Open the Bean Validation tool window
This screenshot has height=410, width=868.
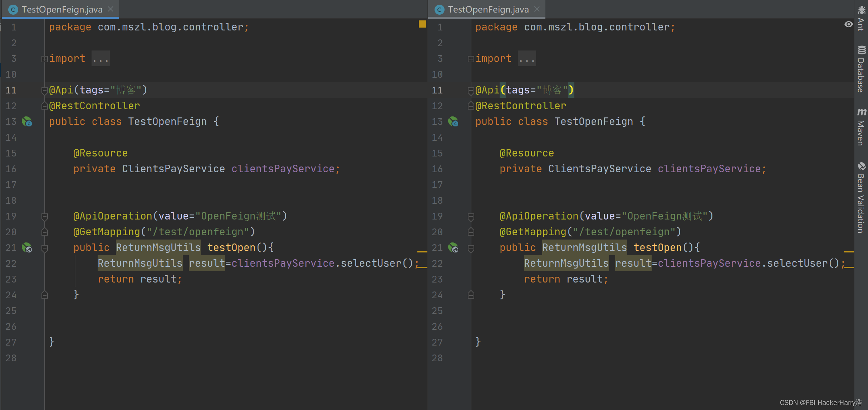click(861, 197)
